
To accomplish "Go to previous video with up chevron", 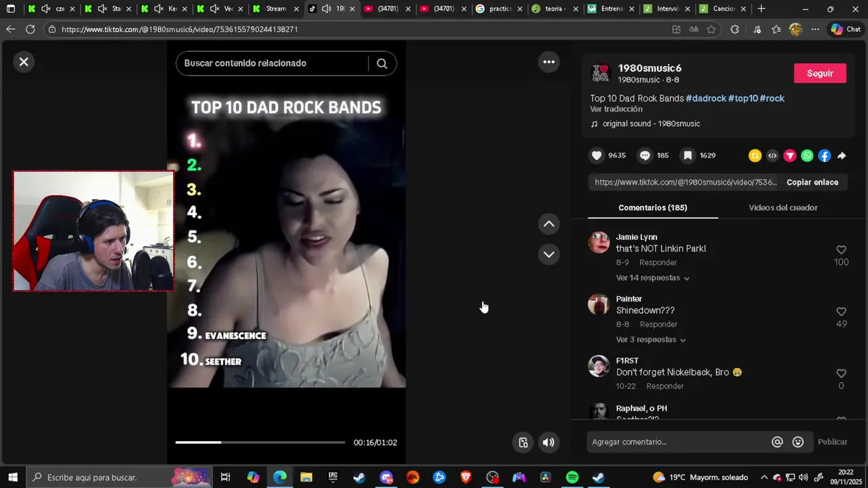I will pos(549,224).
